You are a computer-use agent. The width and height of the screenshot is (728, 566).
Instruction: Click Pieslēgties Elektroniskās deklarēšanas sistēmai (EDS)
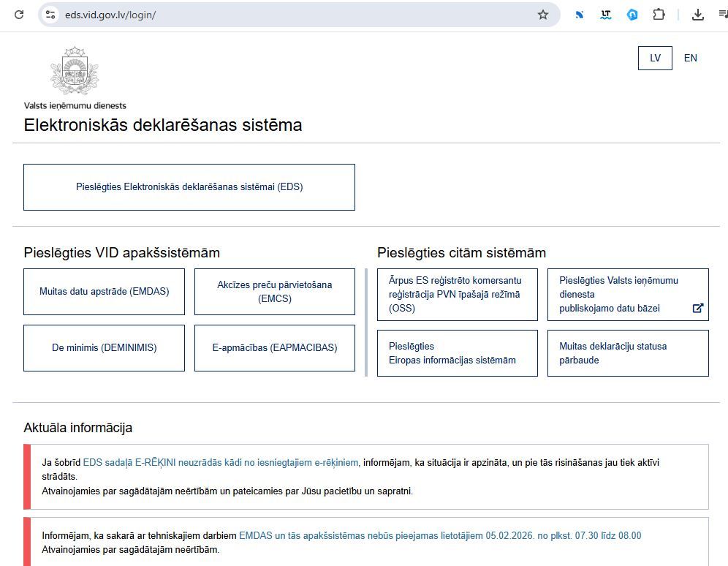click(189, 187)
